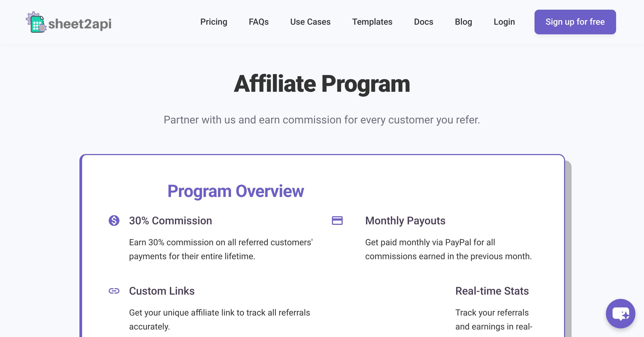Click the credit card payout icon
Screen dimensions: 644x337
338,221
